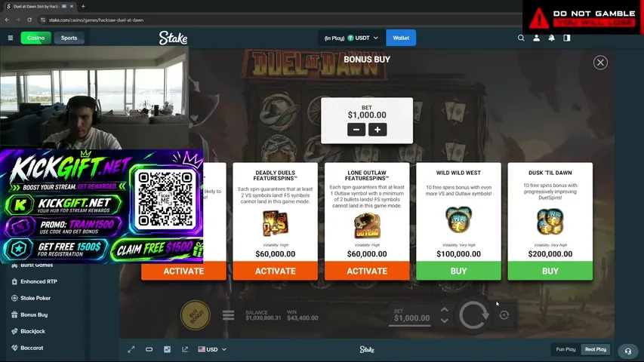Close the Bonus Buy dialog
Screen dimensions: 644x362
click(600, 63)
